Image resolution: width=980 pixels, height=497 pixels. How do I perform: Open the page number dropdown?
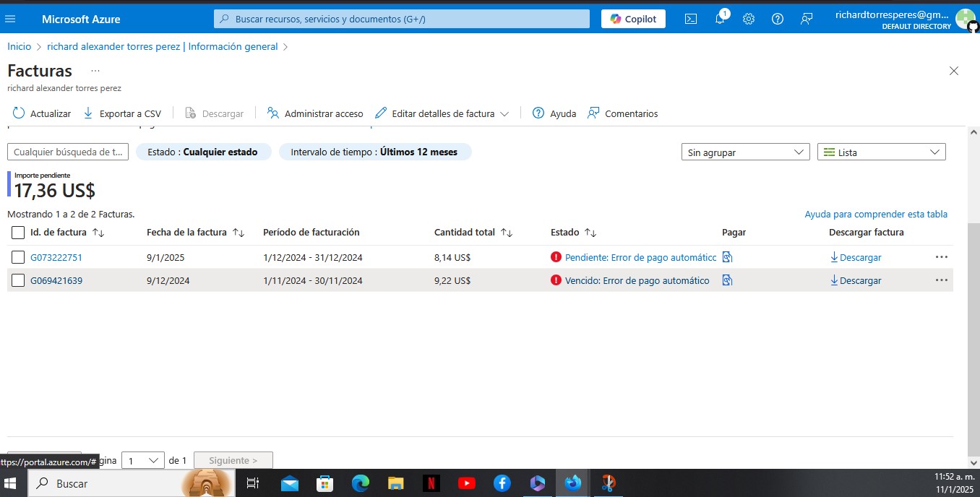tap(143, 460)
